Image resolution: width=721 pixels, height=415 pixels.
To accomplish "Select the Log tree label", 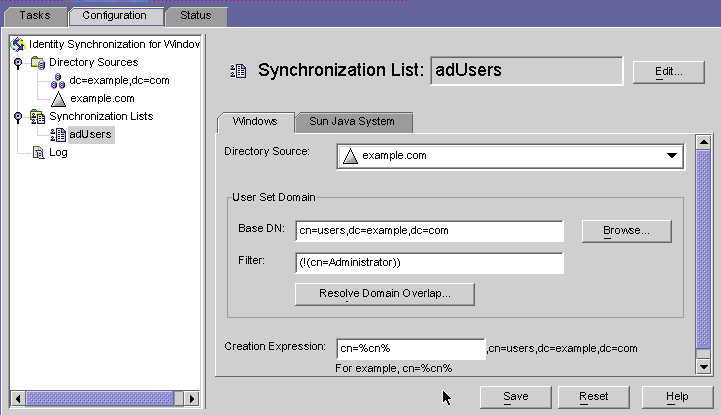I will pyautogui.click(x=58, y=153).
